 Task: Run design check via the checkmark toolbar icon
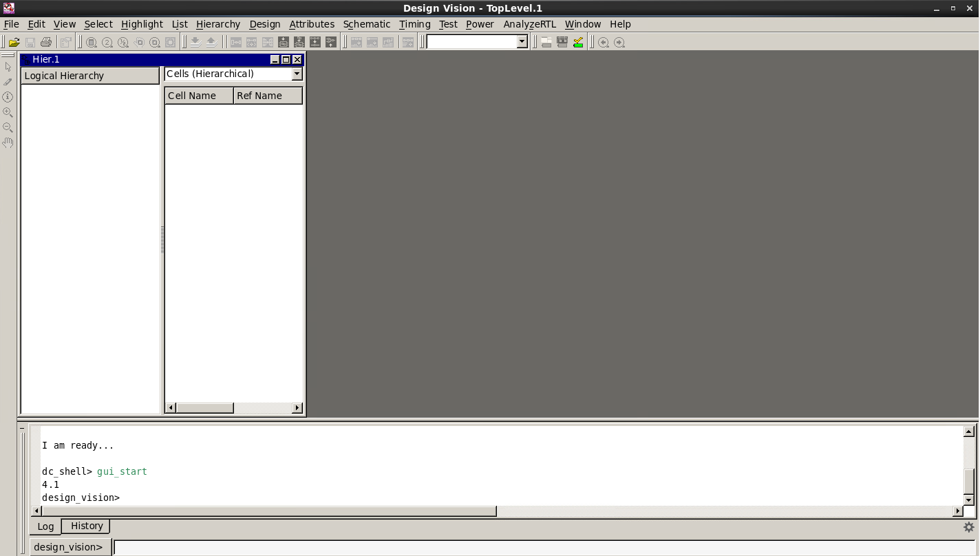coord(578,42)
